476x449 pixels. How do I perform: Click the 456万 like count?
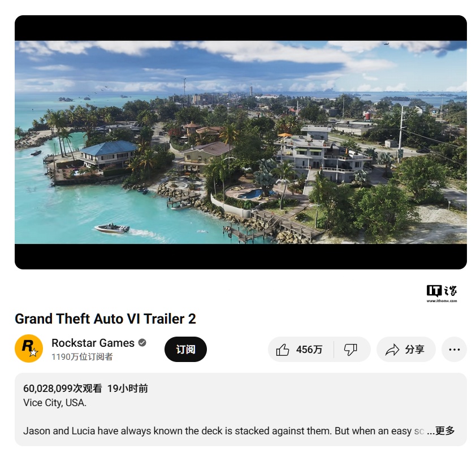(309, 350)
